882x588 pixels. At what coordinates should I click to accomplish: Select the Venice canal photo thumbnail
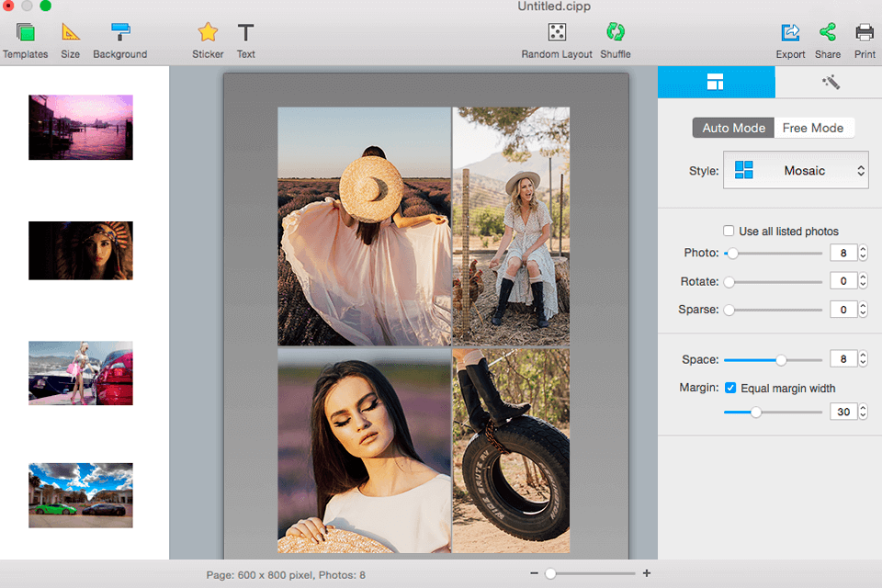point(80,127)
